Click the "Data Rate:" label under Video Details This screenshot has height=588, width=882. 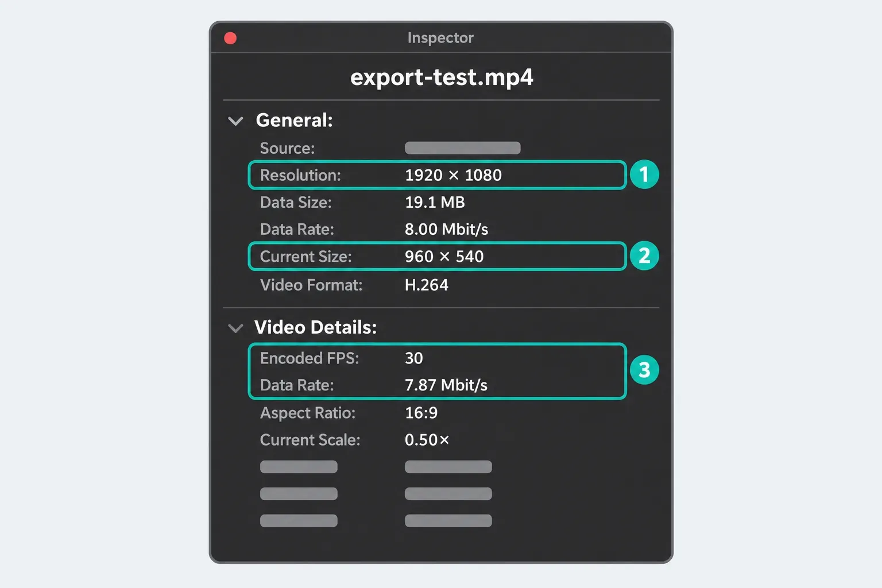pos(297,385)
